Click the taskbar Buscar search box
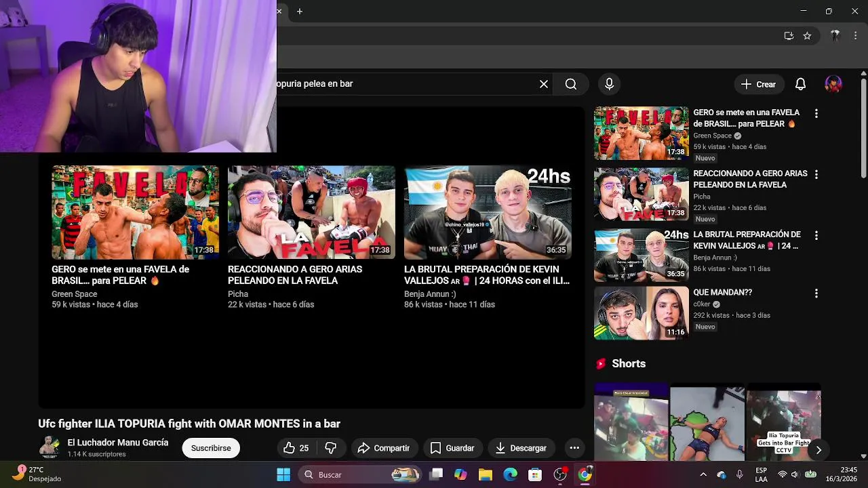 pos(361,474)
